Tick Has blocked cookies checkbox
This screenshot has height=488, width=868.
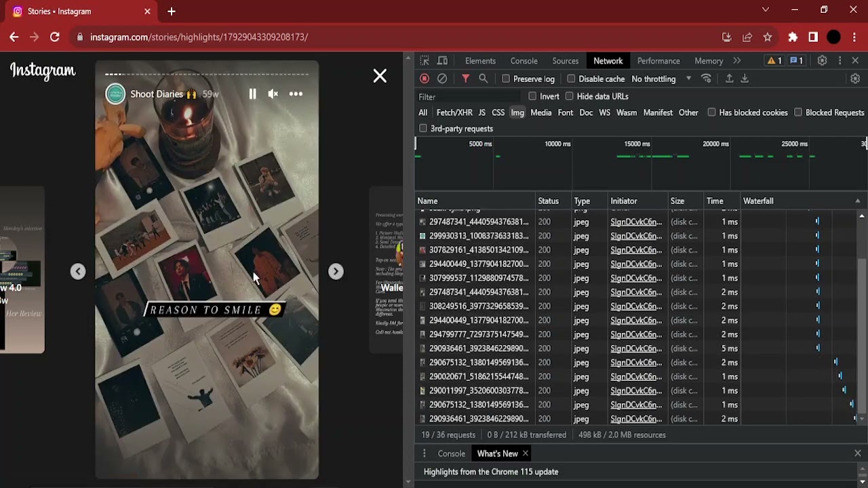[711, 113]
